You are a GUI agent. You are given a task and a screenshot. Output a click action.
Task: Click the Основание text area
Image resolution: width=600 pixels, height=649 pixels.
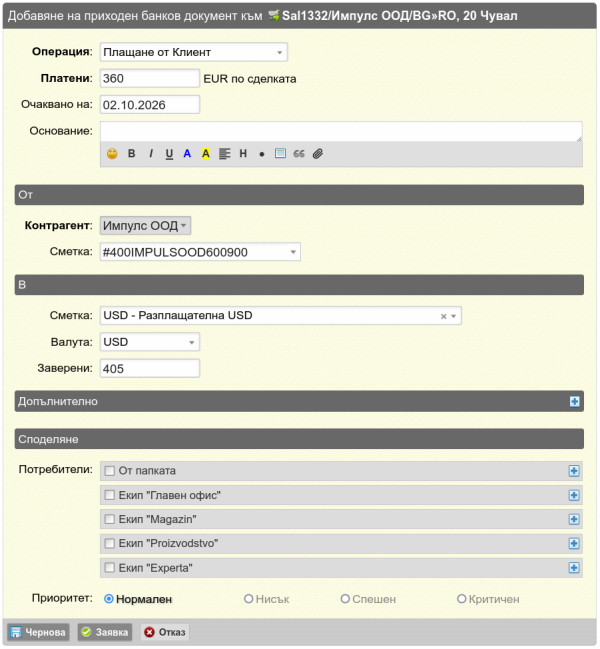pos(341,132)
